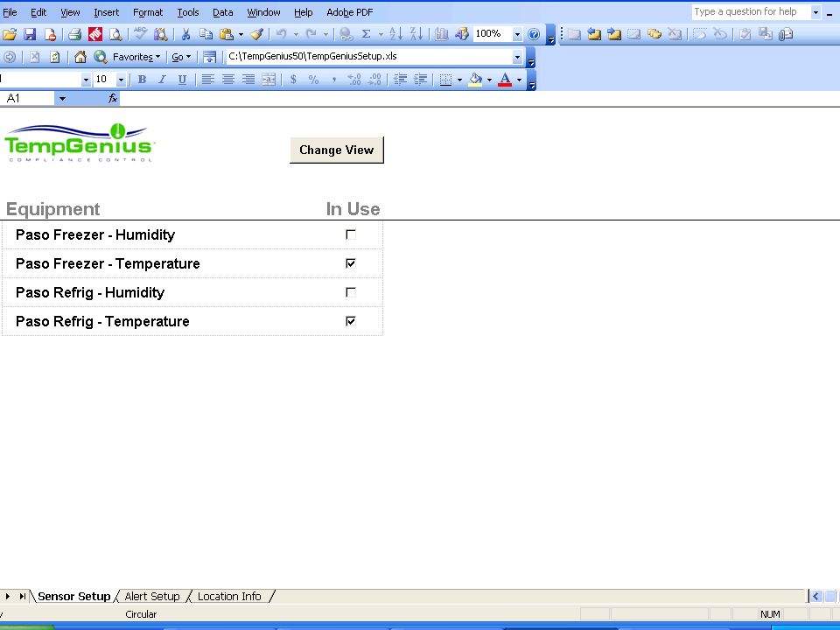Run the spelling check icon
The height and width of the screenshot is (630, 840).
point(140,34)
